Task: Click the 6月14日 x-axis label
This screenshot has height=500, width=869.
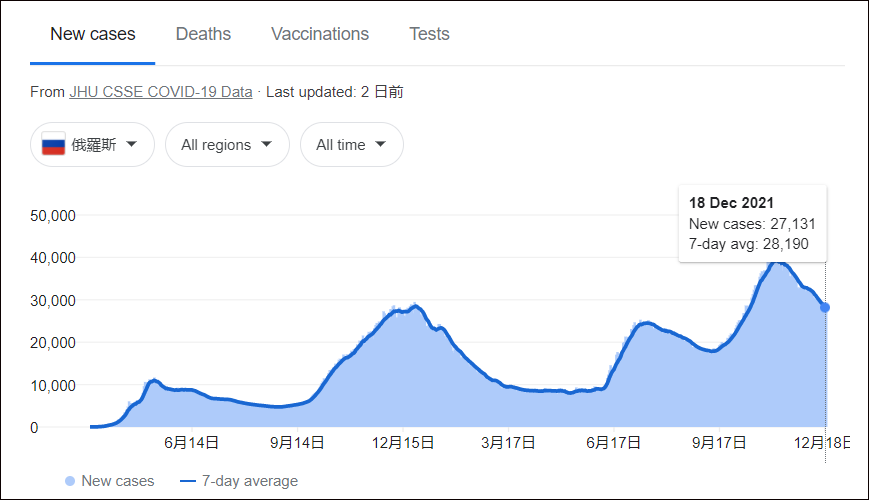Action: coord(190,442)
